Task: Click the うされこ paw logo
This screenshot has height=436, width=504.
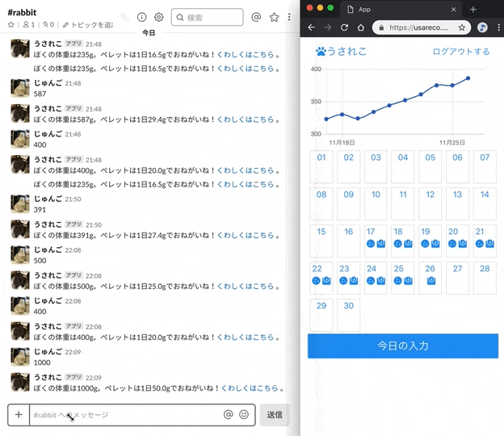Action: [x=341, y=51]
